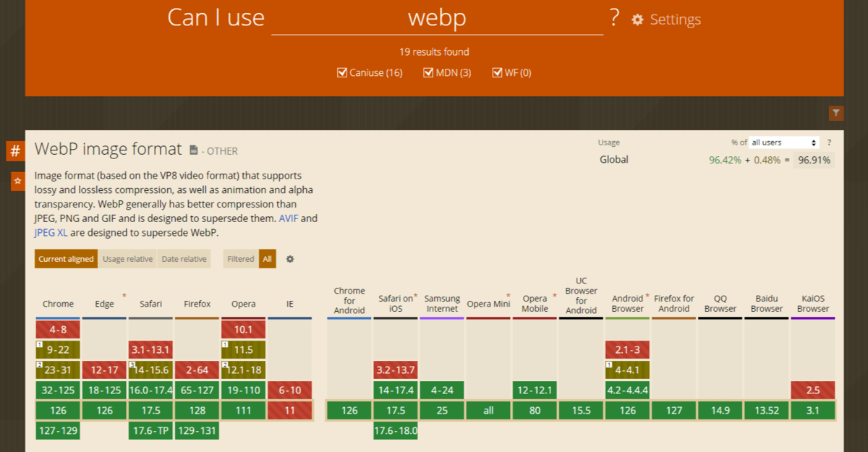Open the Settings gear icon
The height and width of the screenshot is (452, 868).
(x=637, y=20)
